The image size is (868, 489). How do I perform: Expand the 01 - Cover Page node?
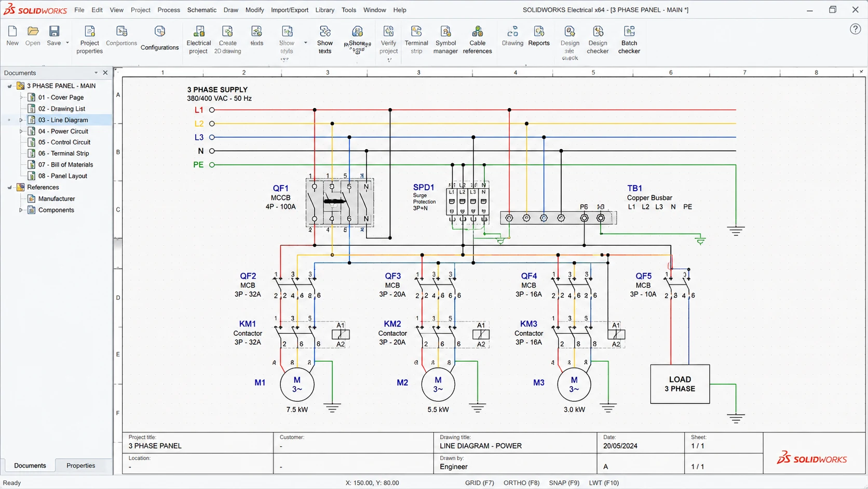tap(21, 97)
